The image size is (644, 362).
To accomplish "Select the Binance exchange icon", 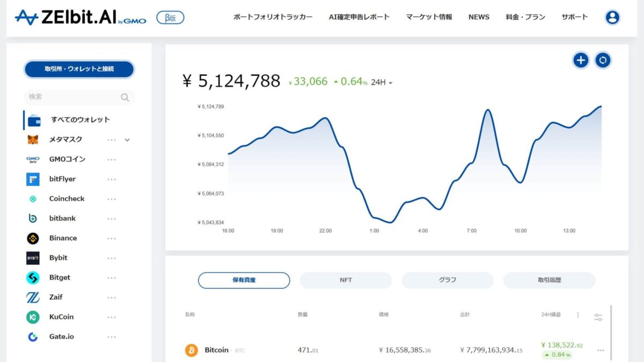I will (x=33, y=238).
